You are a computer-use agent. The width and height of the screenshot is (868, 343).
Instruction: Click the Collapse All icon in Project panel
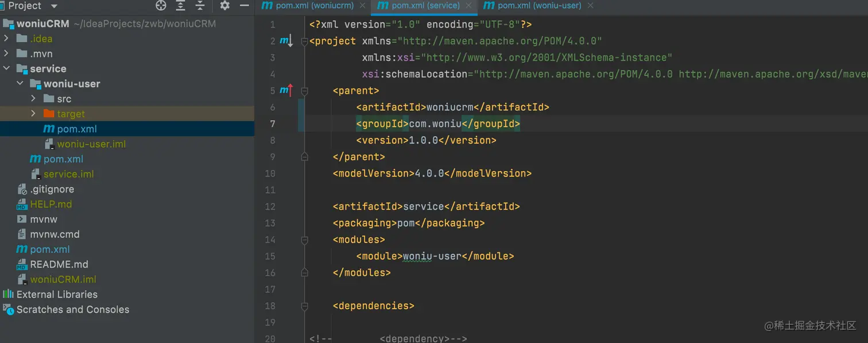(200, 6)
